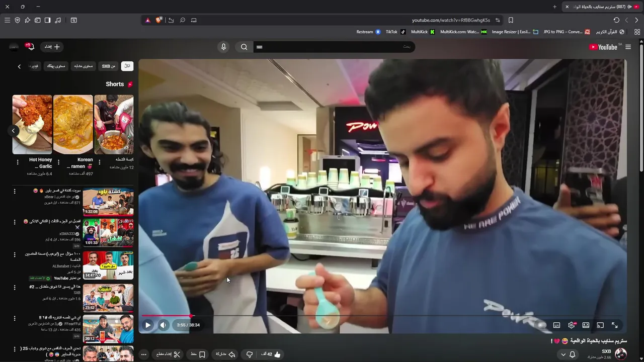
Task: Open options for Korean ramen short
Action: pyautogui.click(x=58, y=162)
